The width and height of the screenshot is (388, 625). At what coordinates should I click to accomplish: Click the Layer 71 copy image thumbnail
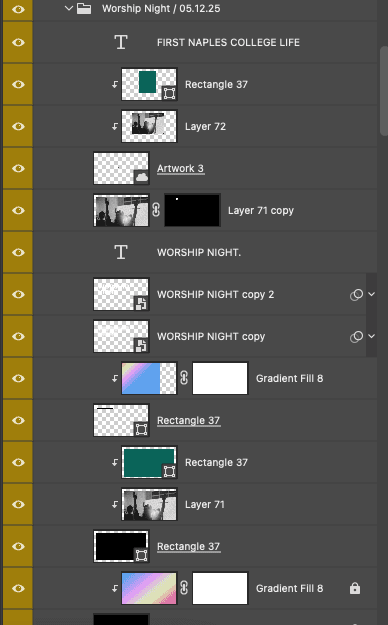121,210
